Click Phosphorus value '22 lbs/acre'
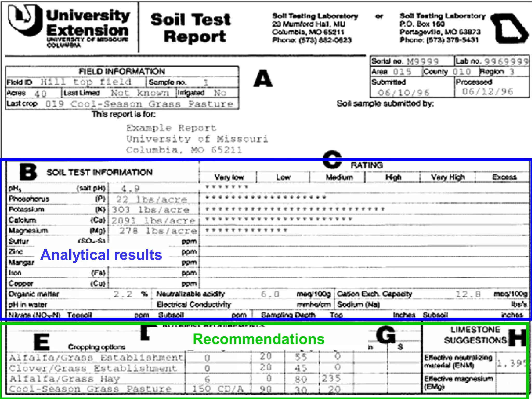532x399 pixels. pyautogui.click(x=151, y=199)
